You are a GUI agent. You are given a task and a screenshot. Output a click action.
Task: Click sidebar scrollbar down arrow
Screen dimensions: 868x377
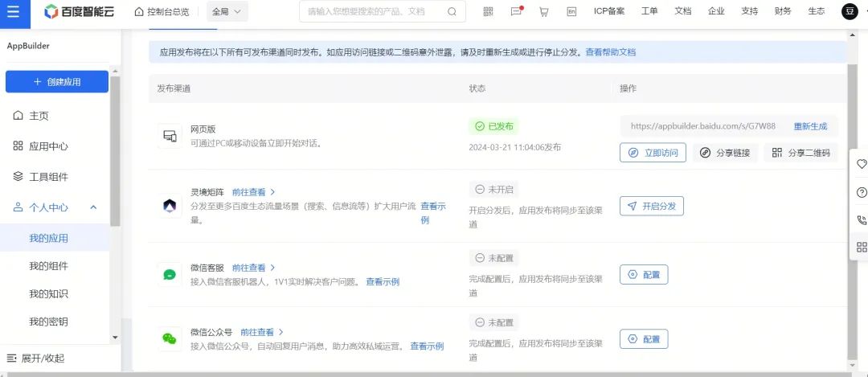point(115,337)
